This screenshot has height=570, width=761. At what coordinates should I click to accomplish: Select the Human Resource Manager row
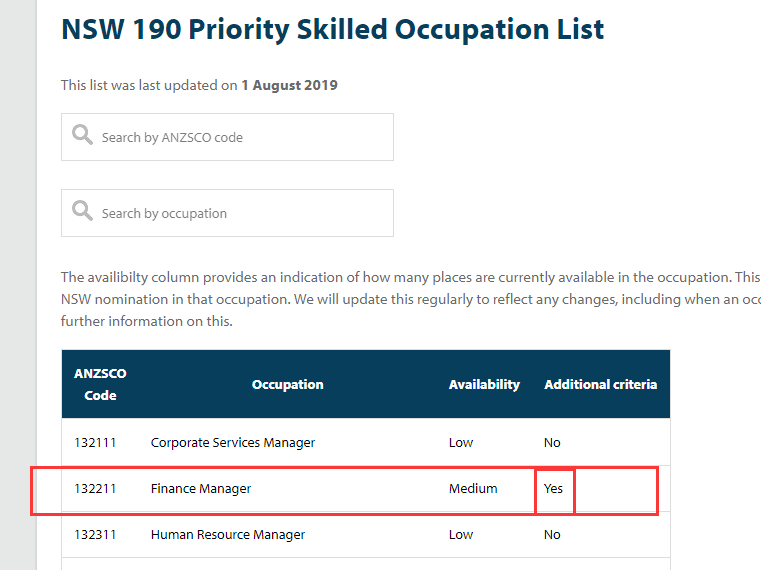click(x=228, y=535)
